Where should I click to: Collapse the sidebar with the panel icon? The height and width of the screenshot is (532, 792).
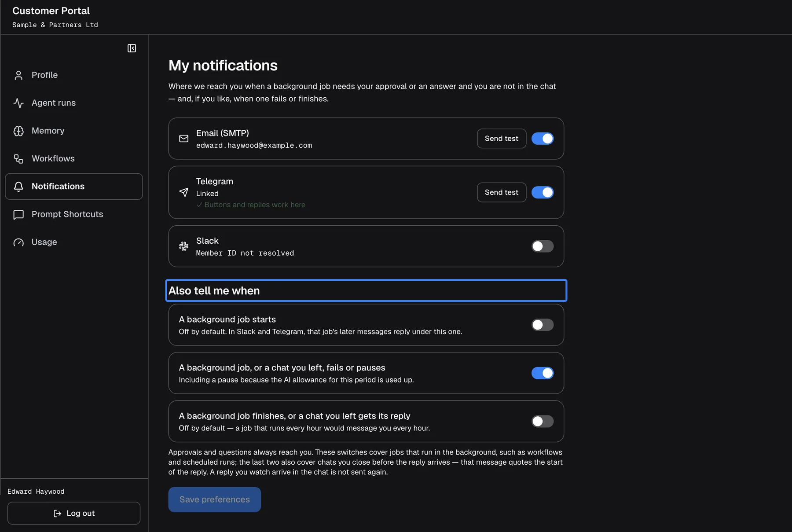[x=132, y=48]
